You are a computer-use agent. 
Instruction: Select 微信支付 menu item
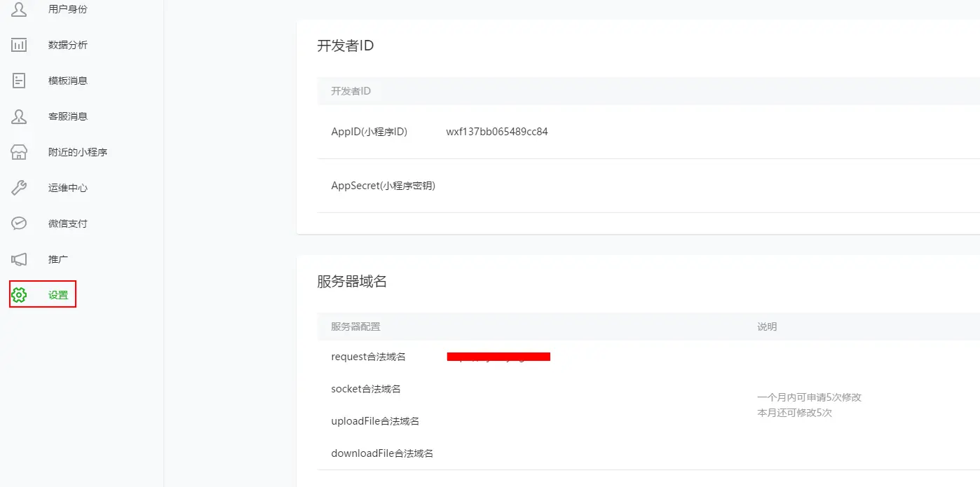68,224
